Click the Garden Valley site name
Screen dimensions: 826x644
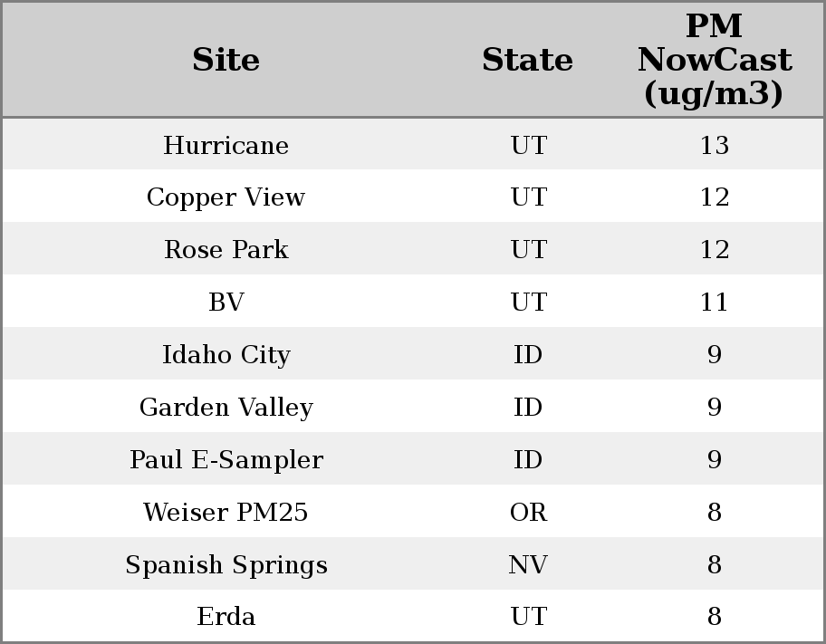pyautogui.click(x=226, y=408)
